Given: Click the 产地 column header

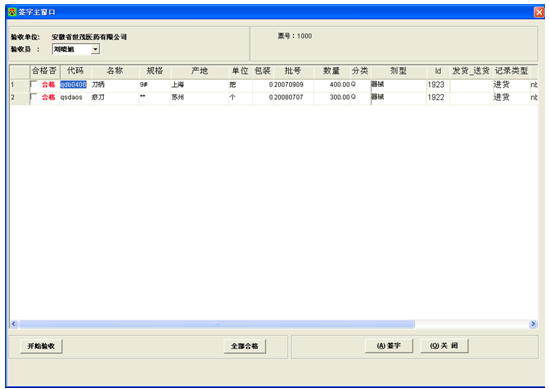Looking at the screenshot, I should (x=200, y=71).
